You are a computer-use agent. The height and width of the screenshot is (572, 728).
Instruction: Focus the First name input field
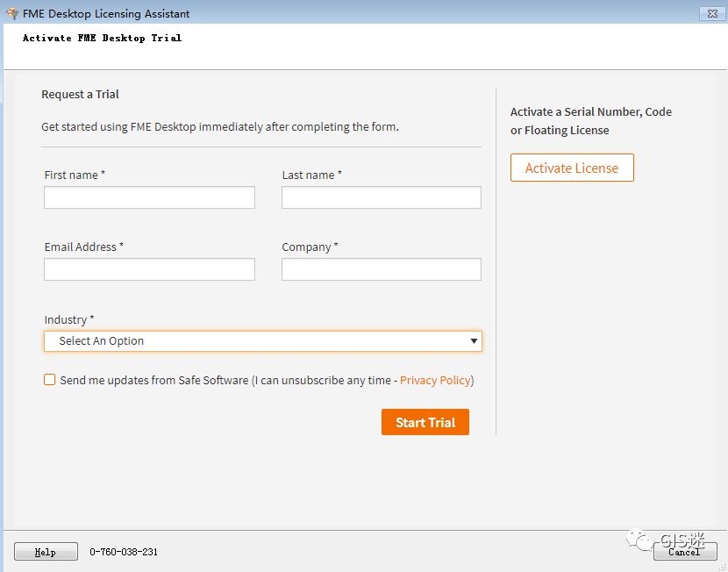(149, 197)
